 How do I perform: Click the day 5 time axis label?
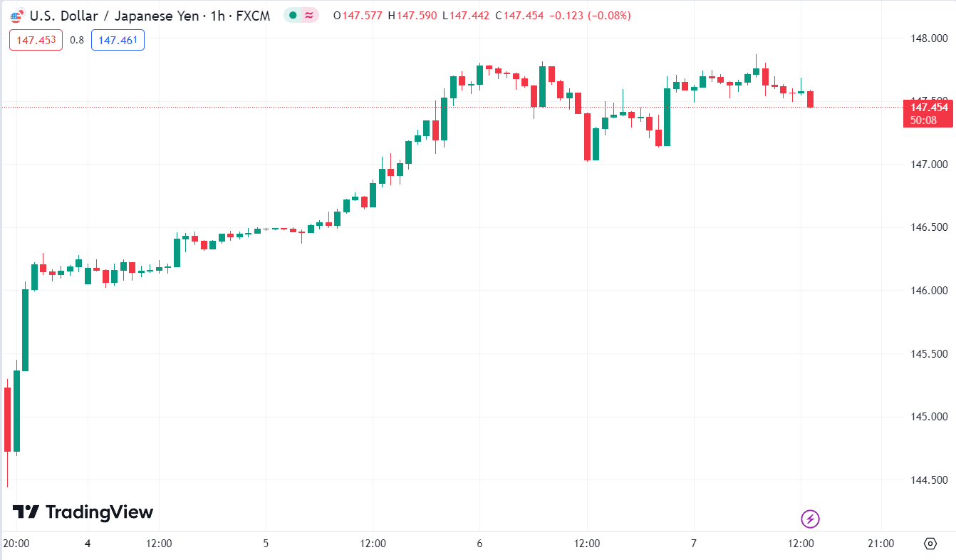coord(266,544)
